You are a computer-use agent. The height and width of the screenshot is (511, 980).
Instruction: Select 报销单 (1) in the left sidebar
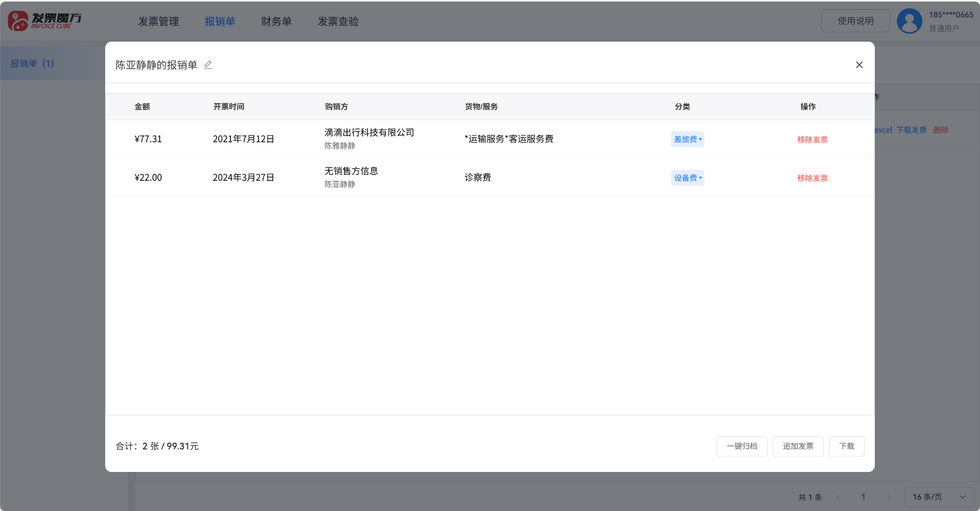[32, 63]
